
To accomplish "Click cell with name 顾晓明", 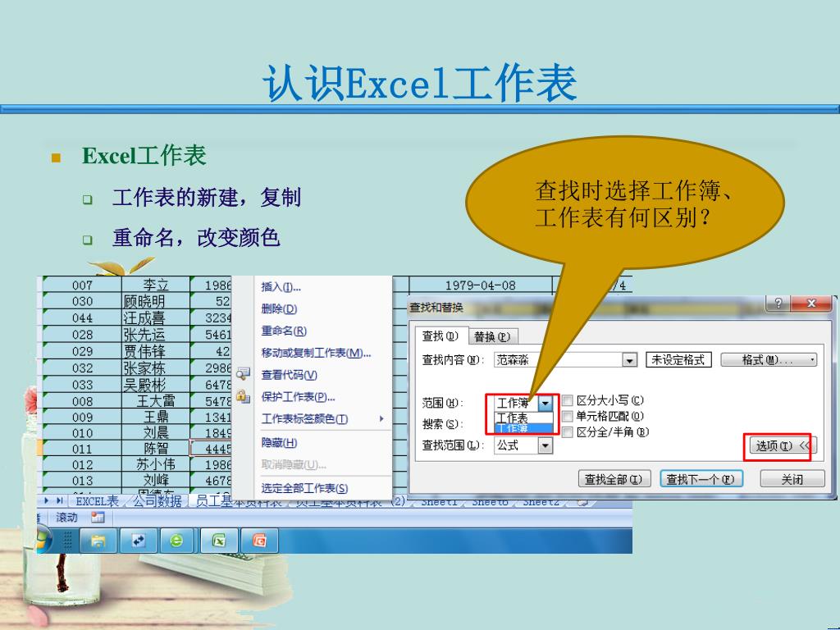I will pos(156,301).
